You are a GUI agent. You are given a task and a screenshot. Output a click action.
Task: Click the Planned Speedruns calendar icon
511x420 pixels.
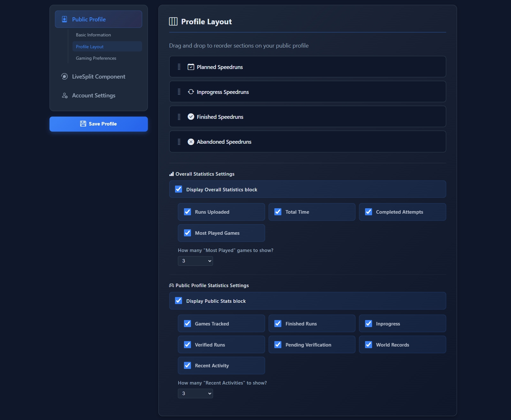pyautogui.click(x=191, y=67)
